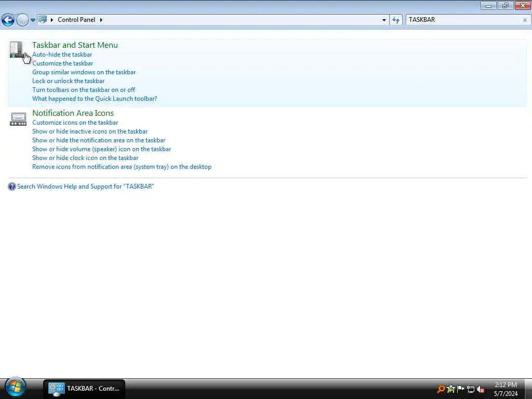Click Show or hide volume (speaker) icon link

[x=101, y=149]
